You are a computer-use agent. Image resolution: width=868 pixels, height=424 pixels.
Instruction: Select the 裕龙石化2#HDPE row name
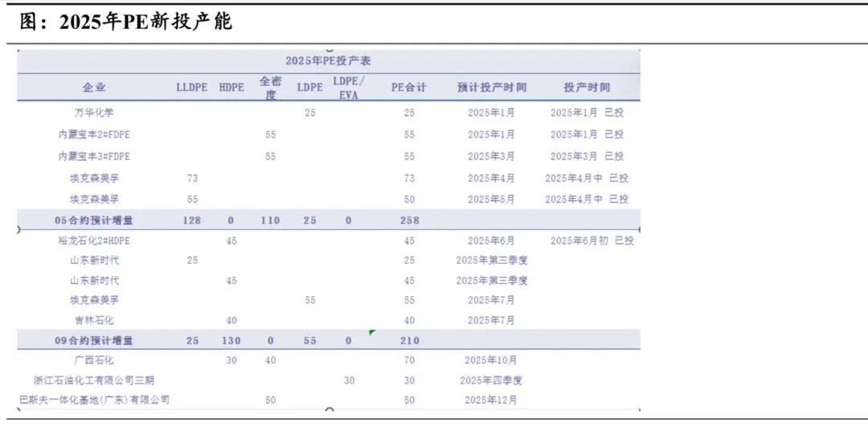tap(94, 241)
